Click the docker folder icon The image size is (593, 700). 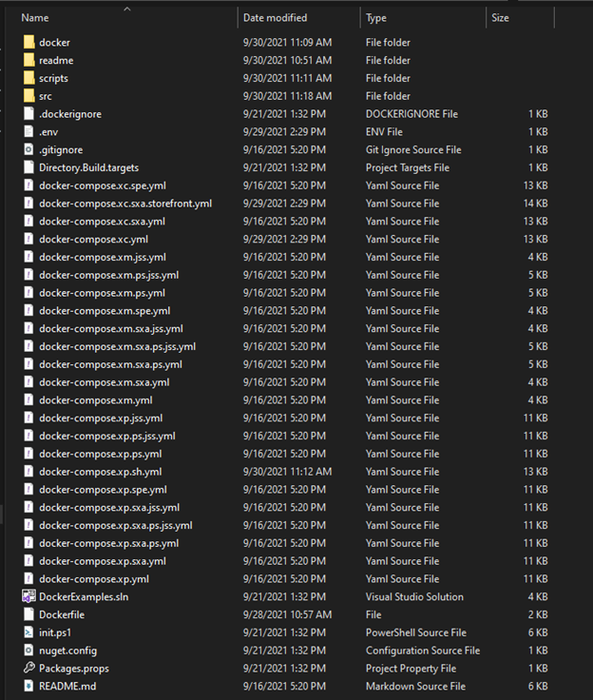[29, 43]
